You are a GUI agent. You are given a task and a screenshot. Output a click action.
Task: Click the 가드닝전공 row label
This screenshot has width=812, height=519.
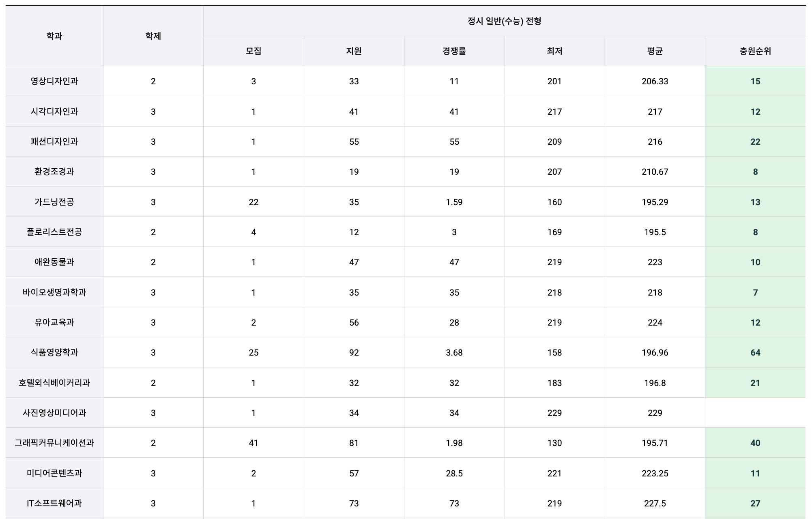tap(53, 201)
